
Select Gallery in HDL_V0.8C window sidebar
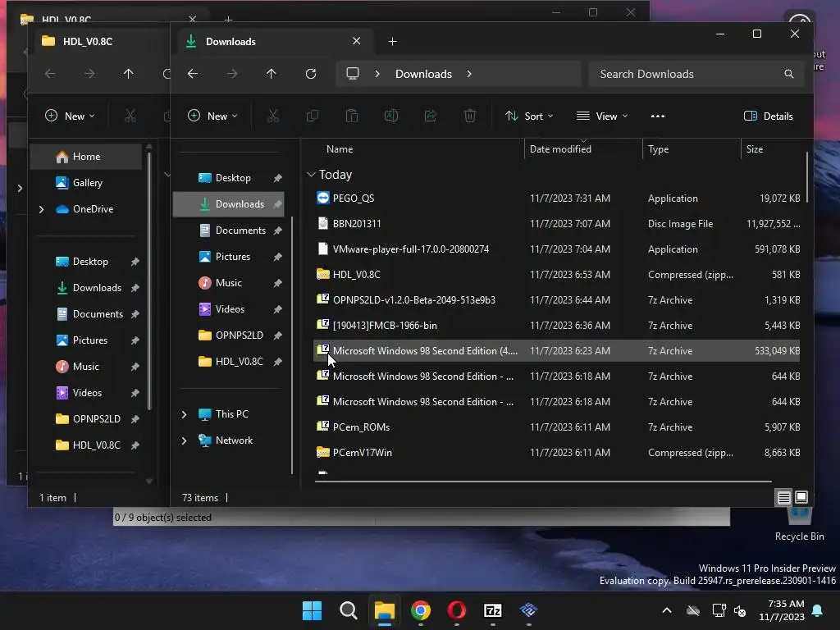coord(85,183)
